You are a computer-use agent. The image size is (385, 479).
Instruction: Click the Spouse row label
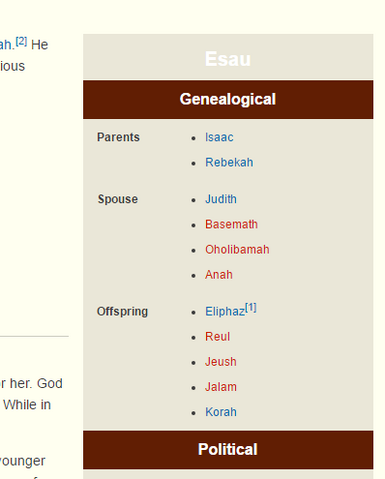point(118,199)
